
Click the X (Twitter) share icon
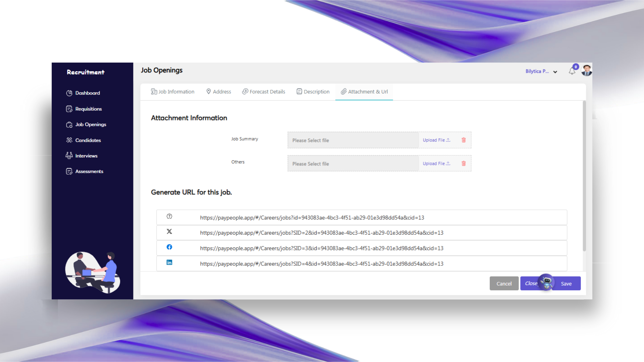pyautogui.click(x=169, y=232)
